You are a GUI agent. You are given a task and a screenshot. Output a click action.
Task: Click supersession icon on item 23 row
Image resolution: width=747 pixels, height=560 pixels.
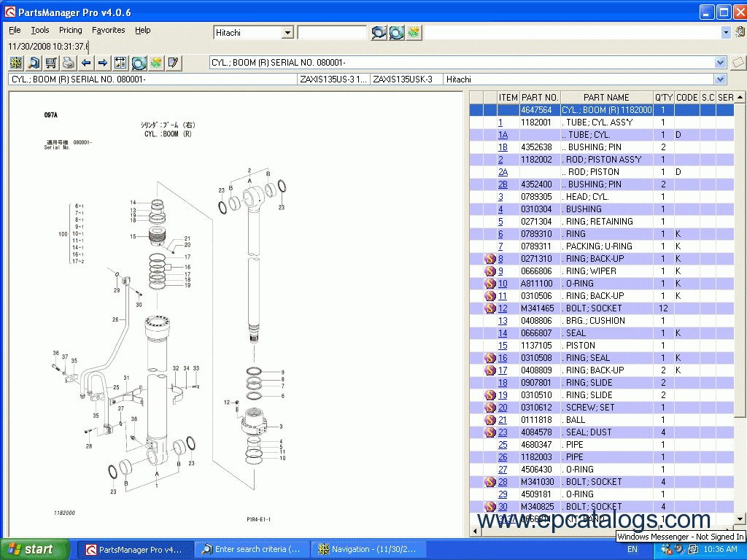coord(490,432)
